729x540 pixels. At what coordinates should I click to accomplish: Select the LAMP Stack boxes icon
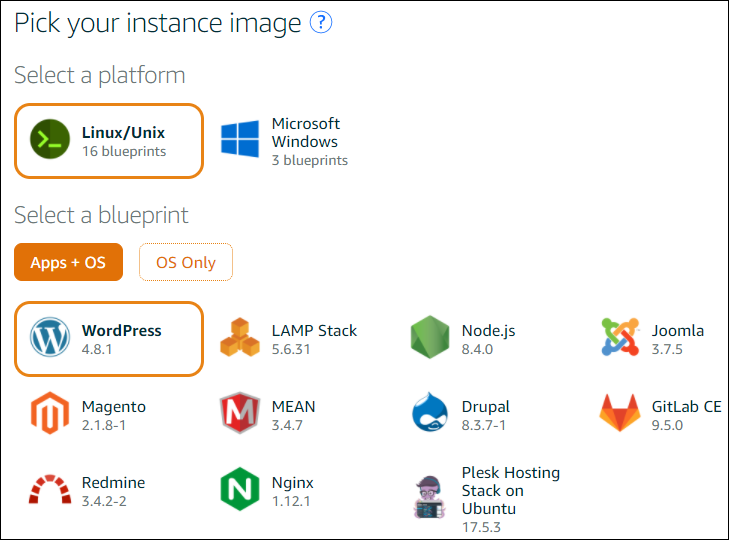[240, 339]
